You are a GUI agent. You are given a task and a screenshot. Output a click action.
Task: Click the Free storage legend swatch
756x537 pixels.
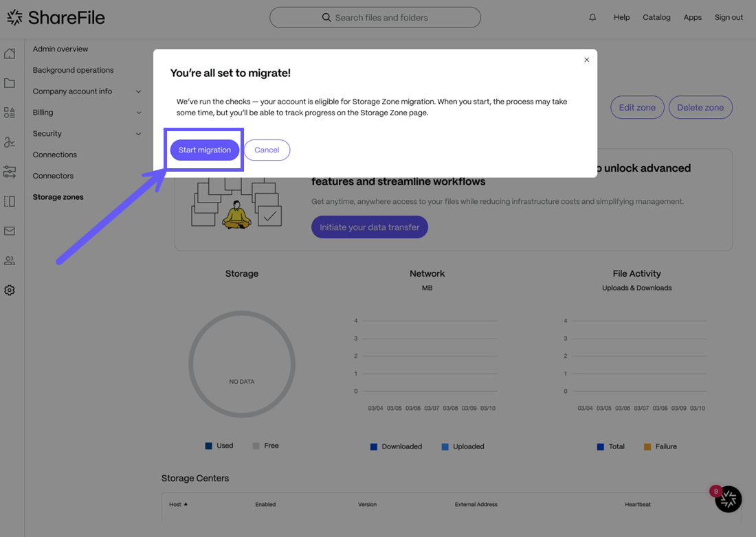[256, 446]
